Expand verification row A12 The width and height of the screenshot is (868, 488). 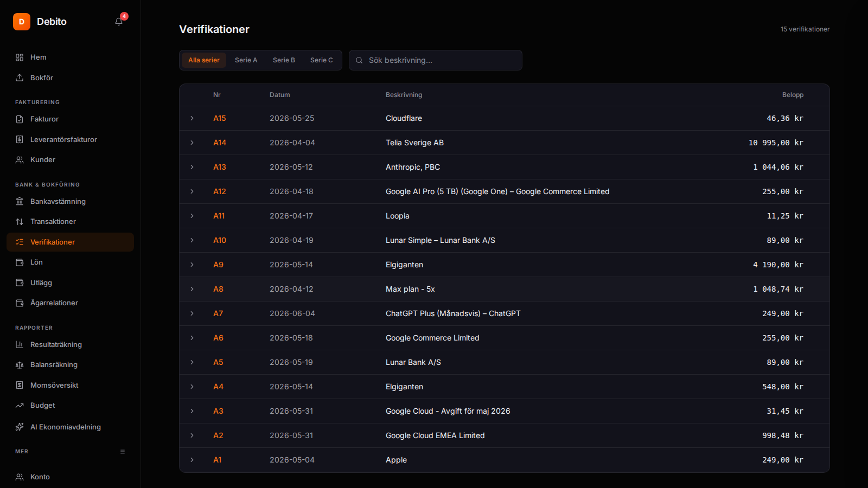coord(192,191)
